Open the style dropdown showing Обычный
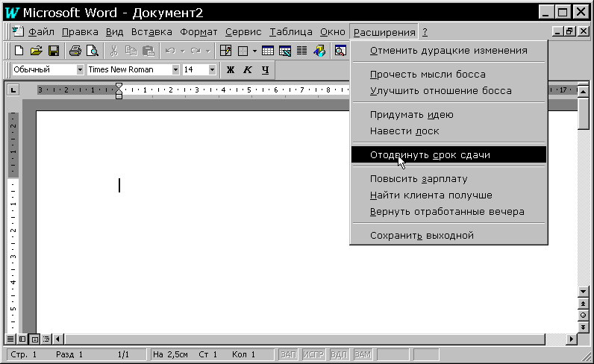The height and width of the screenshot is (364, 594). [x=80, y=69]
